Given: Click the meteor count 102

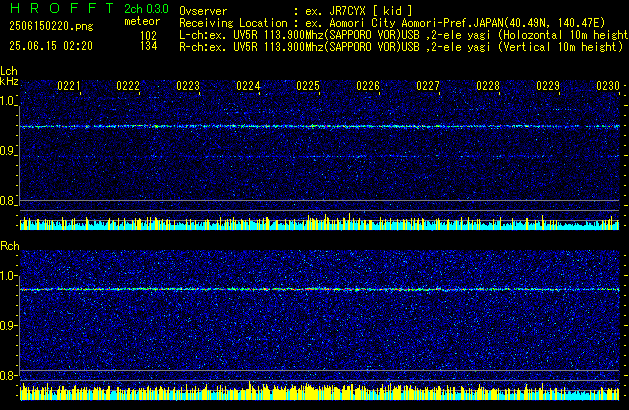Looking at the screenshot, I should click(148, 36).
